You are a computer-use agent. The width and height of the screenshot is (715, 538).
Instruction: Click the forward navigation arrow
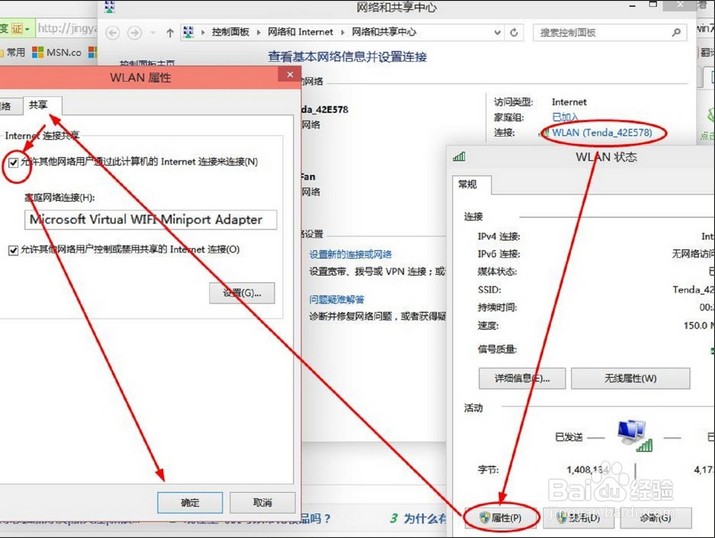(134, 32)
